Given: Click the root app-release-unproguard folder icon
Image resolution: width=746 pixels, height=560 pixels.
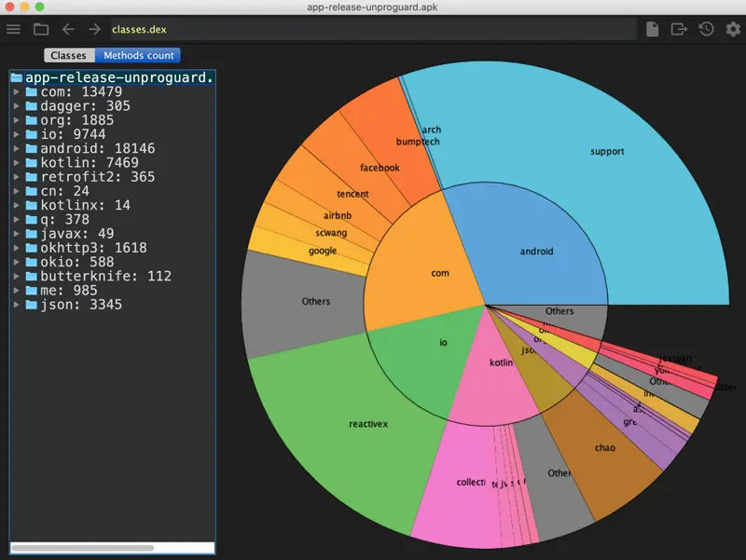Looking at the screenshot, I should [x=17, y=77].
